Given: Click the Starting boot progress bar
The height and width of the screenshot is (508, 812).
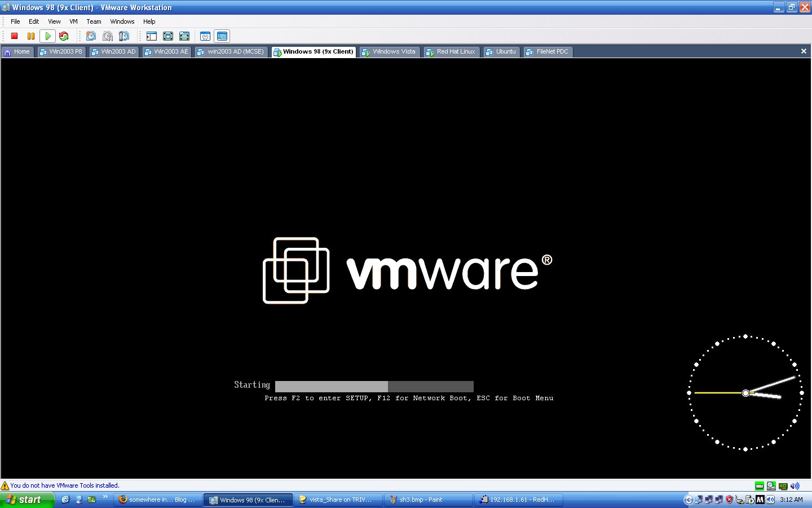Looking at the screenshot, I should pos(374,386).
